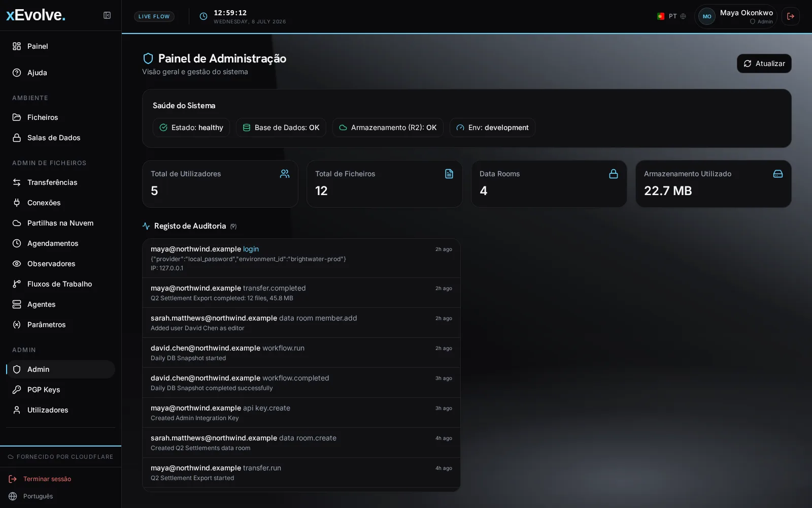This screenshot has height=508, width=812.
Task: Click the IP: 127.0.0.1 line
Action: (167, 268)
